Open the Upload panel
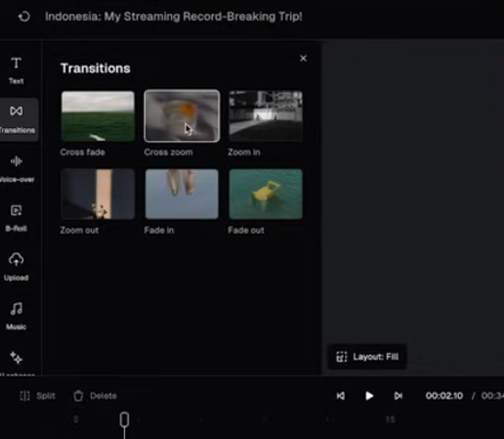Viewport: 504px width, 439px height. pyautogui.click(x=16, y=267)
